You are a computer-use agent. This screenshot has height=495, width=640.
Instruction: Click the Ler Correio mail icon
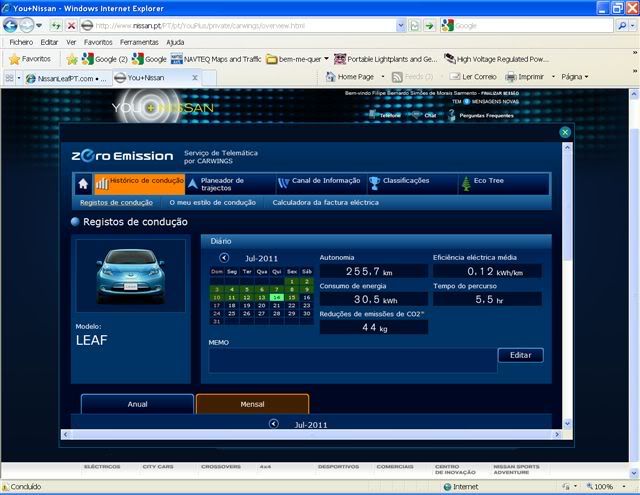pyautogui.click(x=454, y=77)
